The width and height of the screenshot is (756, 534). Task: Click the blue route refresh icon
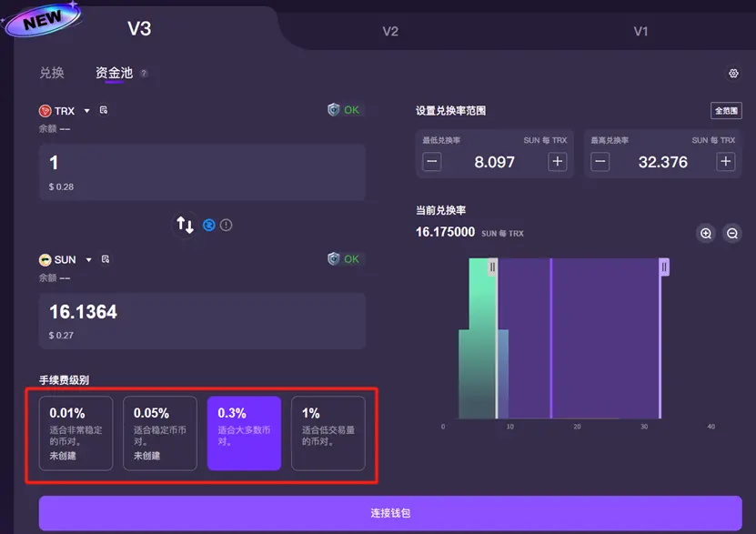tap(209, 224)
